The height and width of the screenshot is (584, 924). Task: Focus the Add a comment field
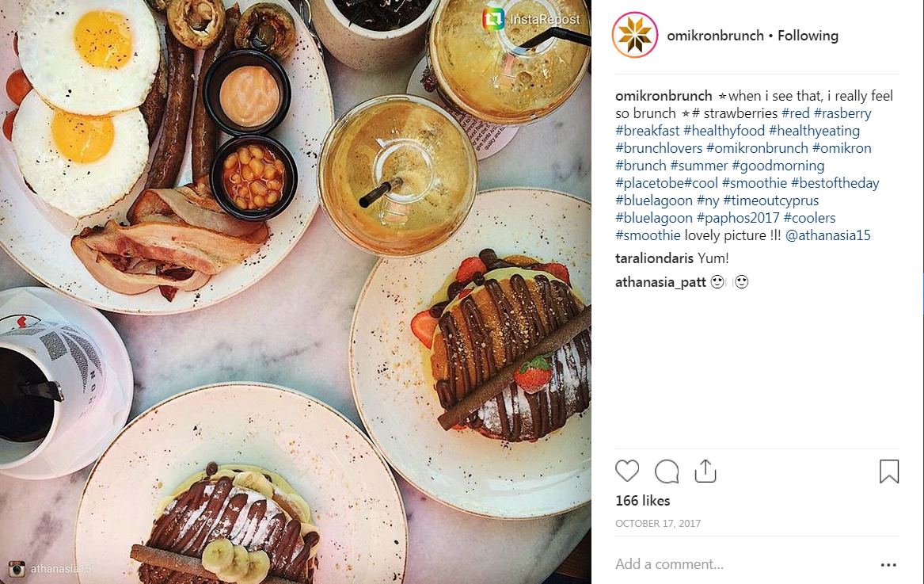pos(743,564)
